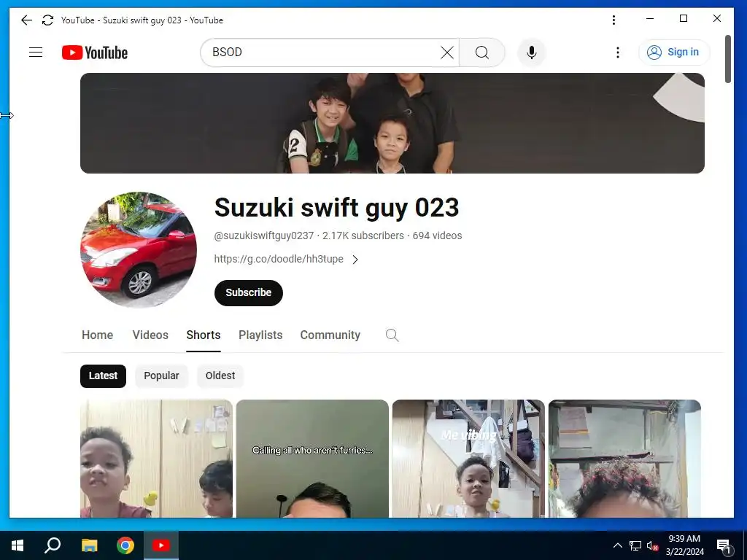Viewport: 747px width, 560px height.
Task: Switch to the Home tab
Action: click(97, 335)
